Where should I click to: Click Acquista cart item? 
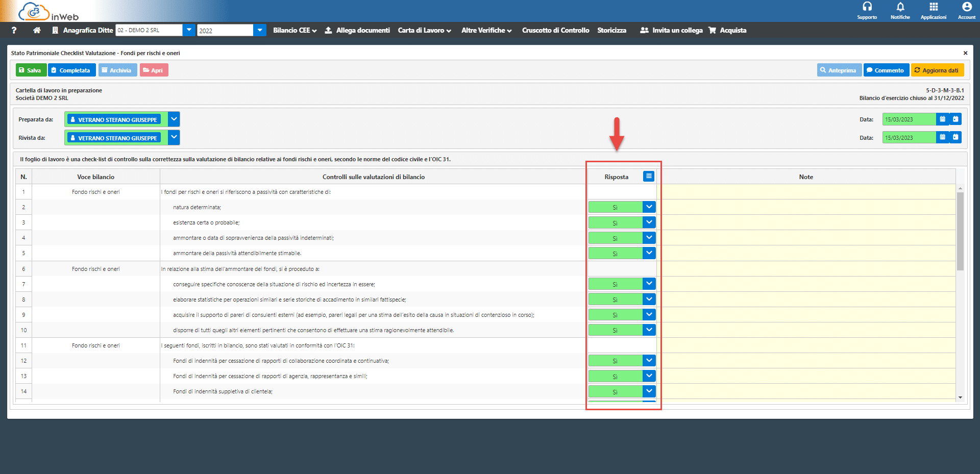click(x=727, y=30)
